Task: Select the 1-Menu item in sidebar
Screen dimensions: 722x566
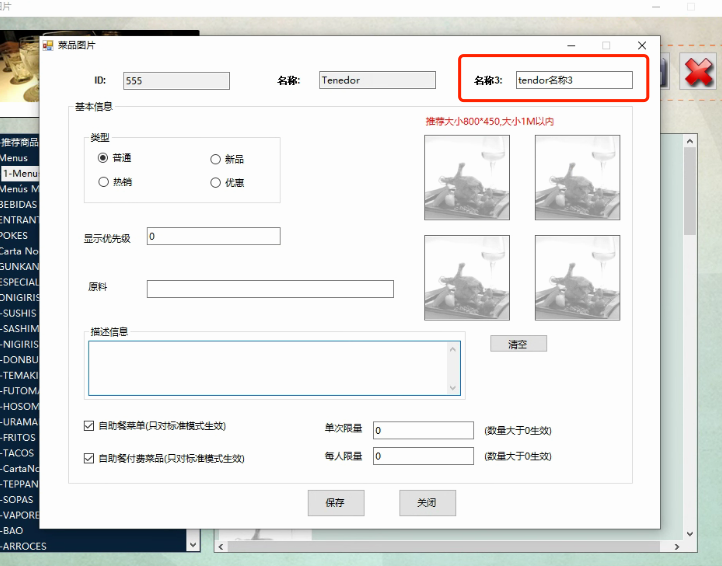Action: pos(20,174)
